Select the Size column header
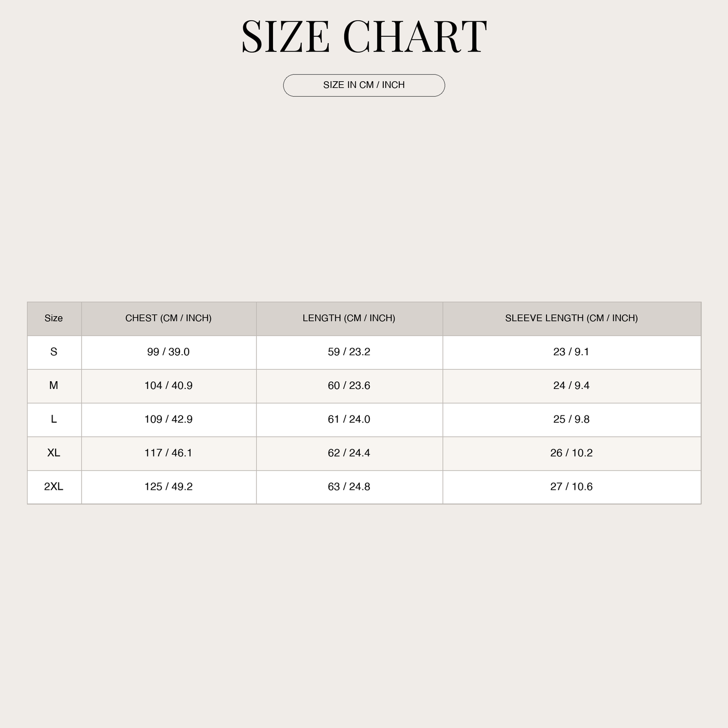 pos(54,318)
